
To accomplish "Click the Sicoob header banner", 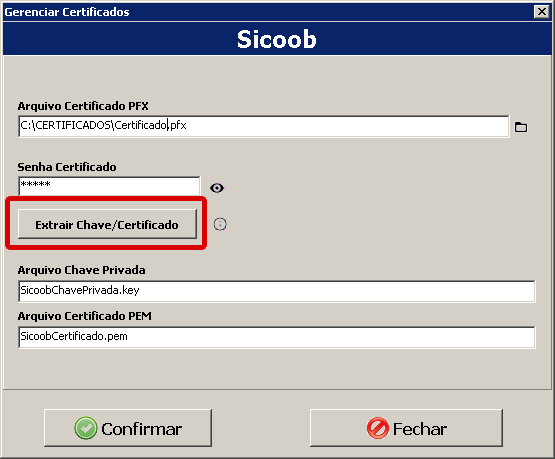I will pos(277,39).
